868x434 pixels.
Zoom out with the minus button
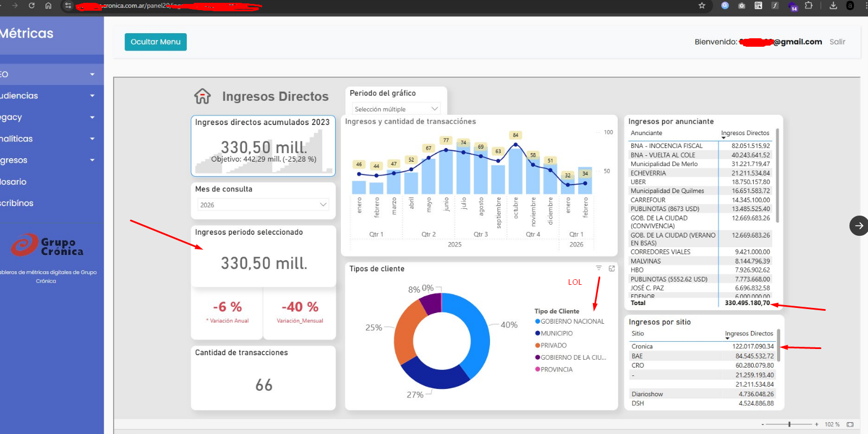tap(763, 424)
